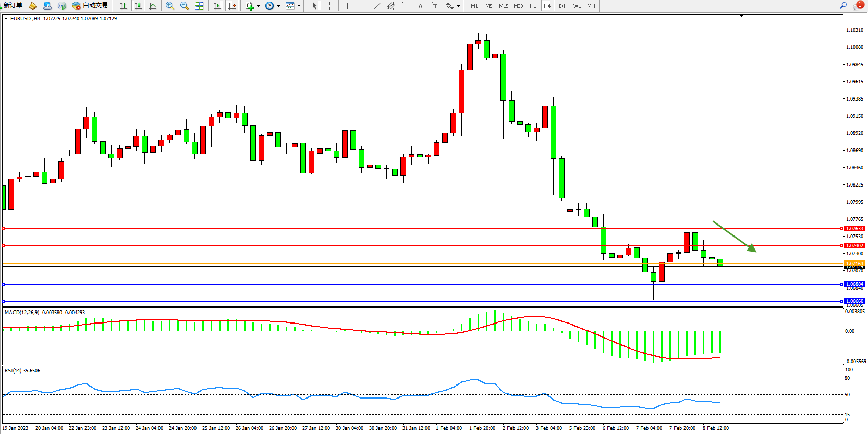The height and width of the screenshot is (435, 868).
Task: Open the search magnifier at top right
Action: pyautogui.click(x=843, y=6)
